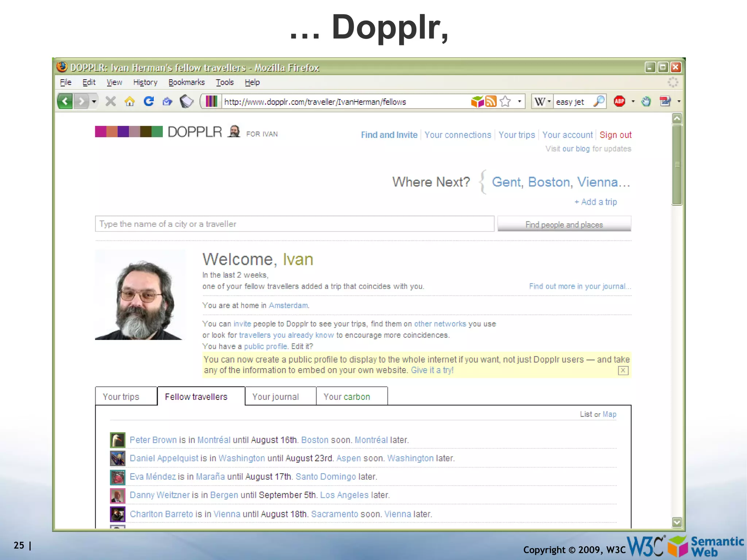Click Danny Weitzner's avatar thumbnail

117,495
